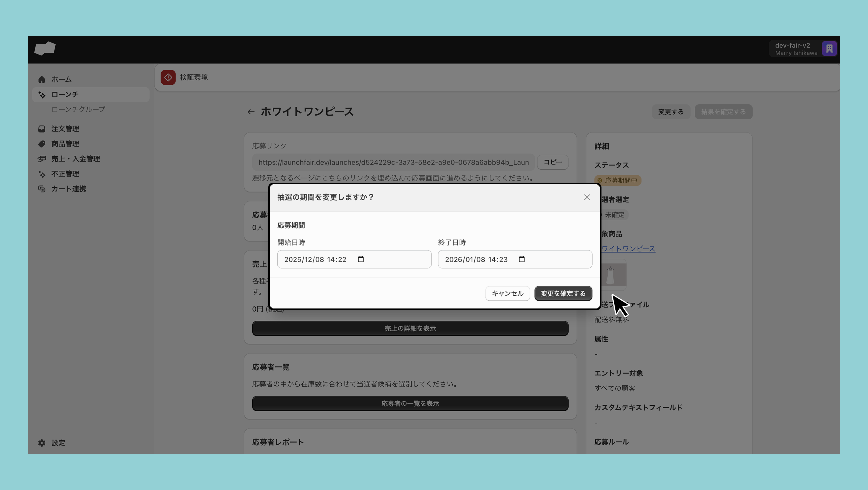Confirm the change with 変更を確定する
The image size is (868, 490).
563,293
